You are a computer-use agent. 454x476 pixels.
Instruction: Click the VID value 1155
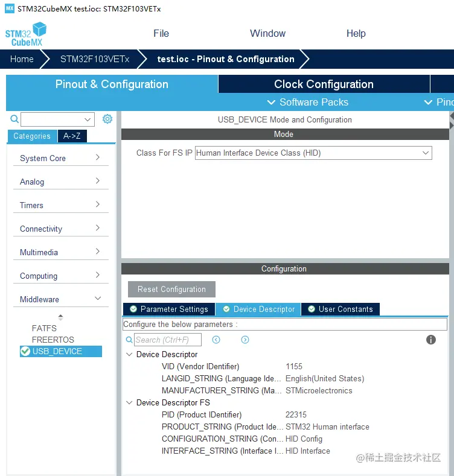coord(294,366)
